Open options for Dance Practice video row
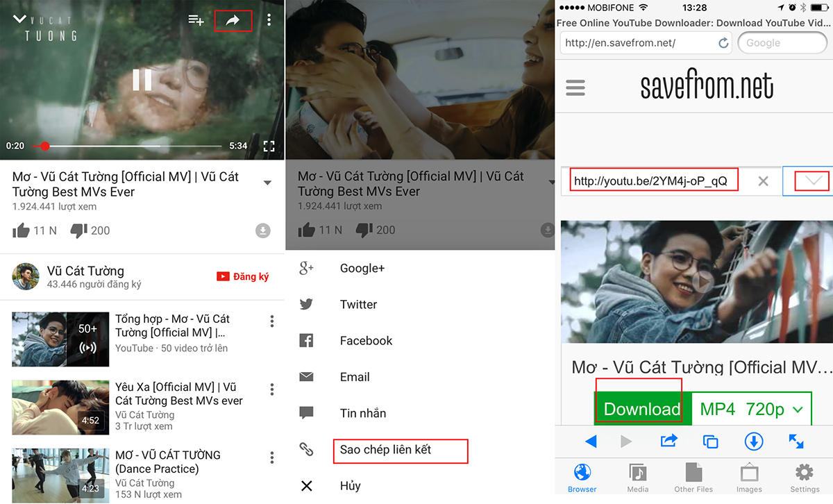 click(272, 457)
